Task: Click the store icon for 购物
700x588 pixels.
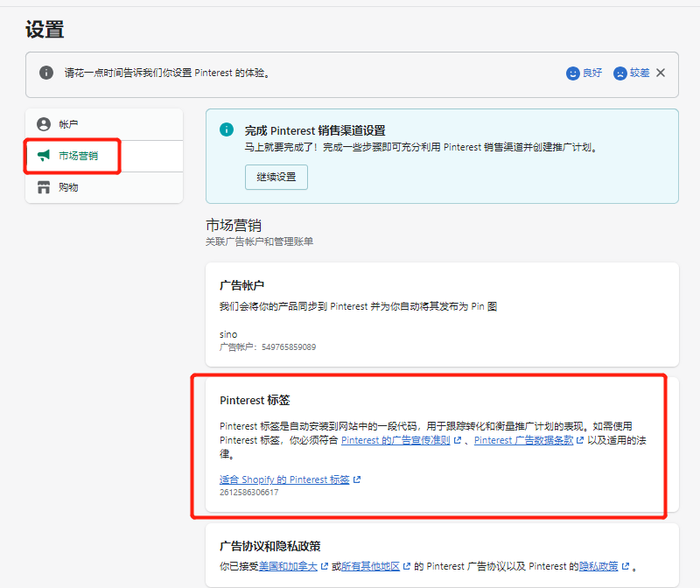Action: tap(44, 187)
